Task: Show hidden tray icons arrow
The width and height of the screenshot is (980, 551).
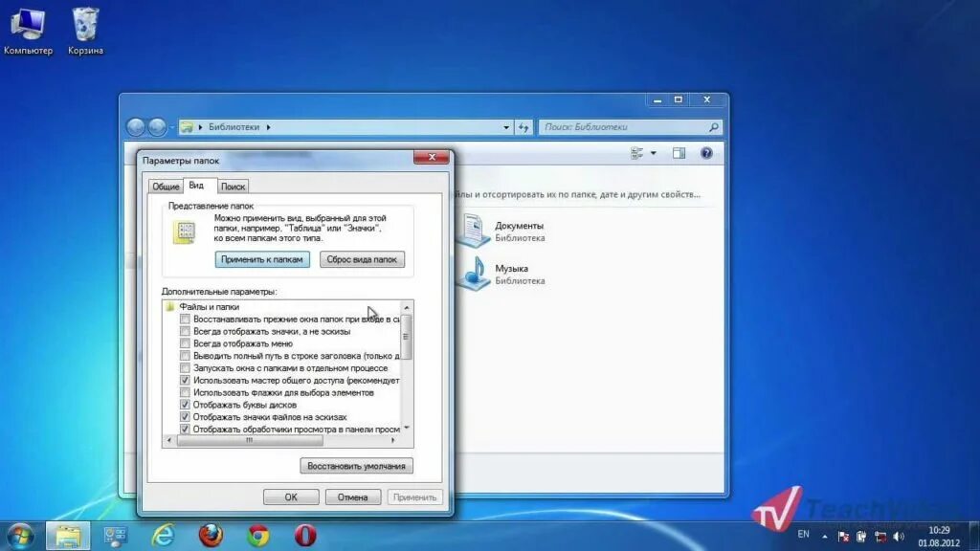Action: click(824, 537)
